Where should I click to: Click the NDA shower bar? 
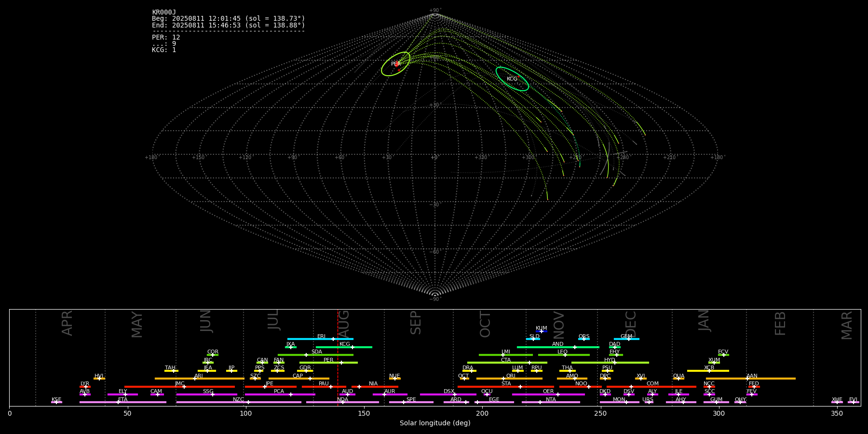[342, 402]
